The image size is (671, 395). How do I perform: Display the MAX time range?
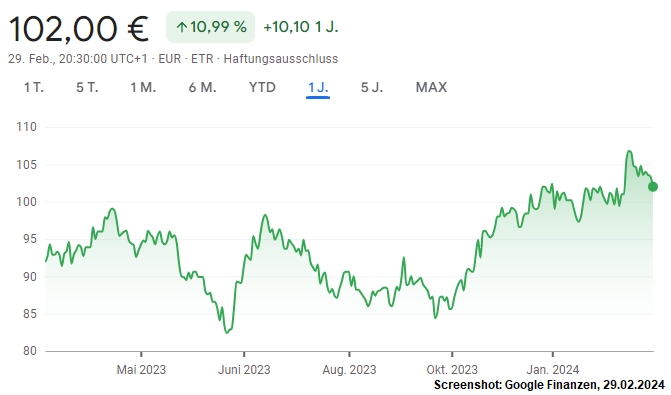click(x=431, y=87)
